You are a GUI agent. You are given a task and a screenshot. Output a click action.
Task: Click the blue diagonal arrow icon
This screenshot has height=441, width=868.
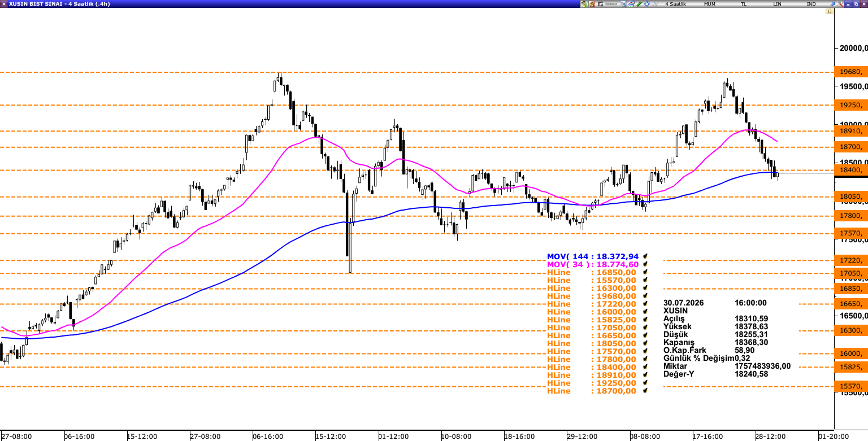[x=832, y=4]
